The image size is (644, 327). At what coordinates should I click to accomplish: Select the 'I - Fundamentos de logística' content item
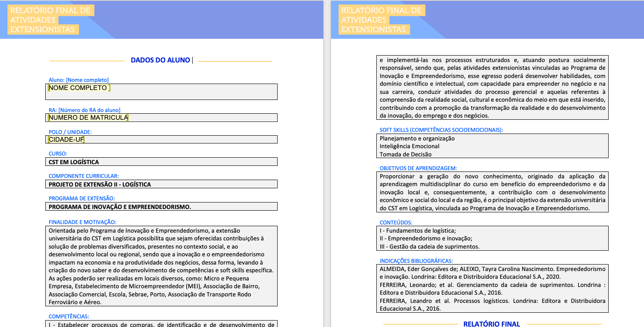coord(418,230)
